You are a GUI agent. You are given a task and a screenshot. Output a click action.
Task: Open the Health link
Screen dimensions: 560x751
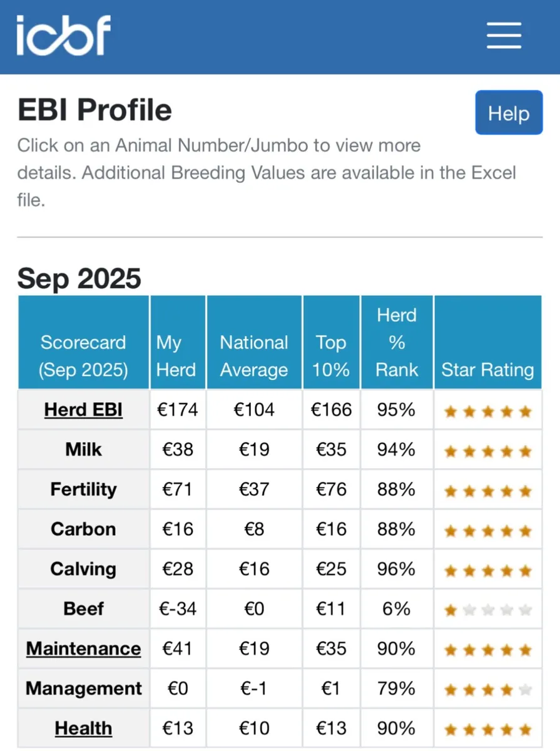(83, 728)
